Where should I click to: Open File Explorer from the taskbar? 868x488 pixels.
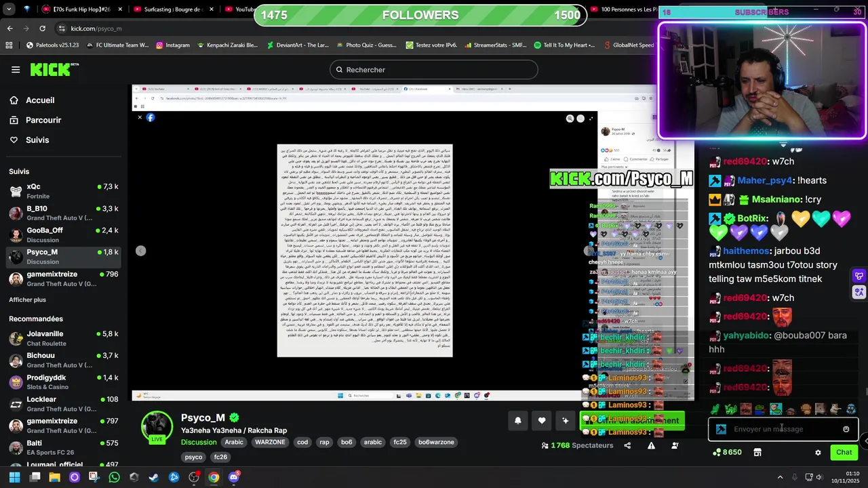pos(54,477)
